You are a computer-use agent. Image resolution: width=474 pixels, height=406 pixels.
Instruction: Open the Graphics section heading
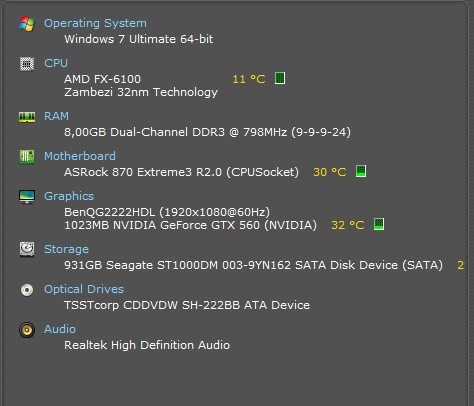pos(69,196)
